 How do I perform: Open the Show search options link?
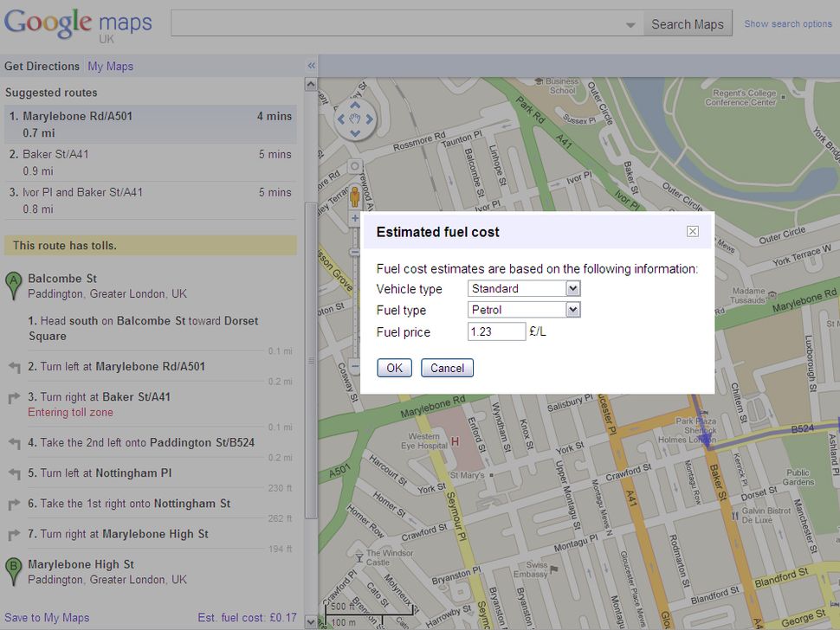tap(787, 23)
